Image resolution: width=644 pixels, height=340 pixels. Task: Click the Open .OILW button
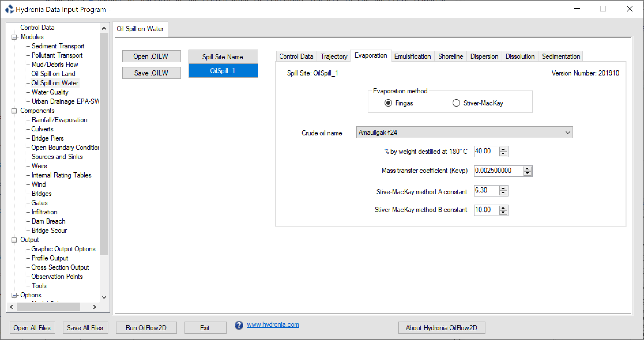(152, 56)
